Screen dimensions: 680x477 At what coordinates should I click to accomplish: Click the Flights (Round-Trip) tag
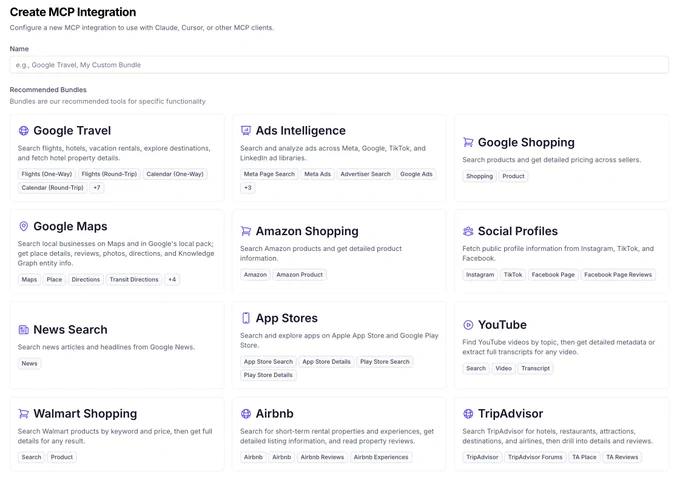109,174
